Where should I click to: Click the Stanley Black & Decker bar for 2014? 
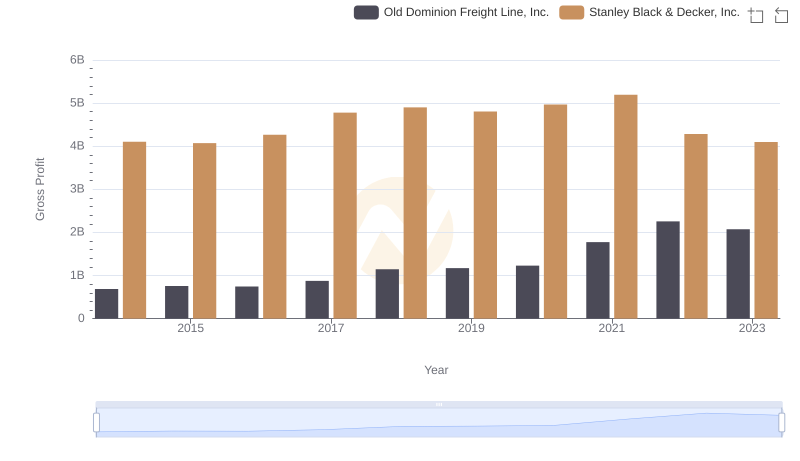[x=134, y=230]
